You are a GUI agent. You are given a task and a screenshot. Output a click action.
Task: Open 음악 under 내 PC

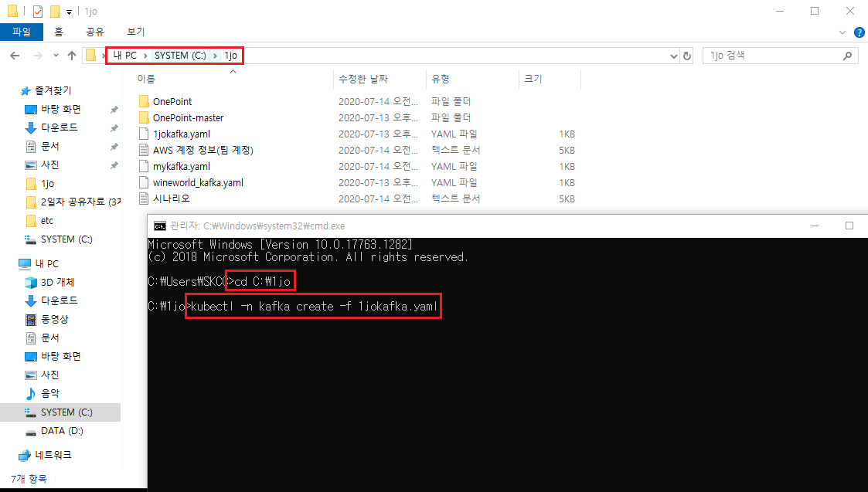coord(49,393)
